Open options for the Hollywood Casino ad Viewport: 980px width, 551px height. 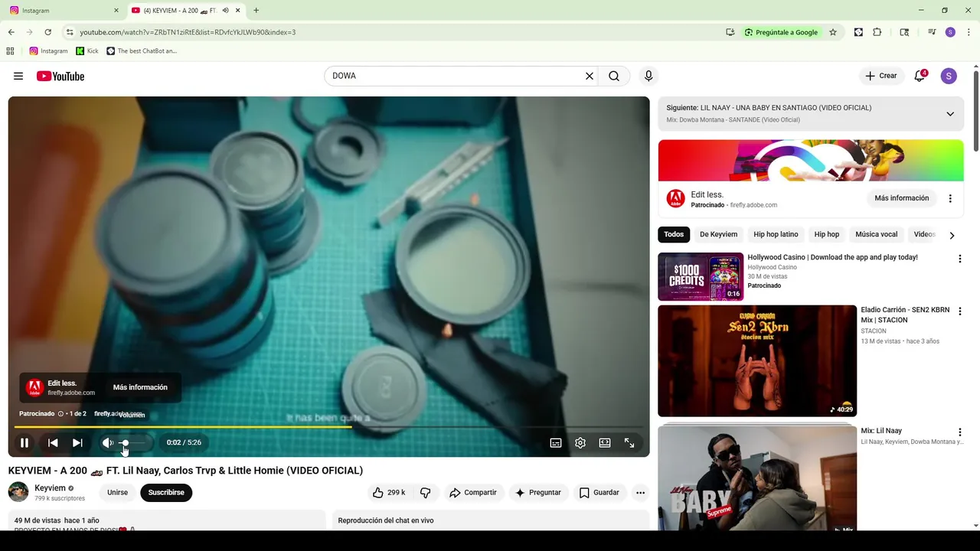pyautogui.click(x=959, y=259)
